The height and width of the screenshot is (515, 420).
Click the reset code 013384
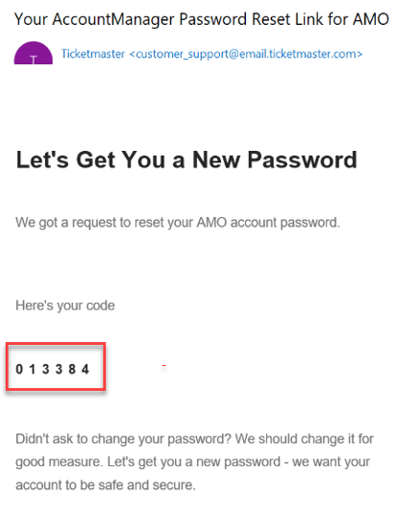point(52,369)
